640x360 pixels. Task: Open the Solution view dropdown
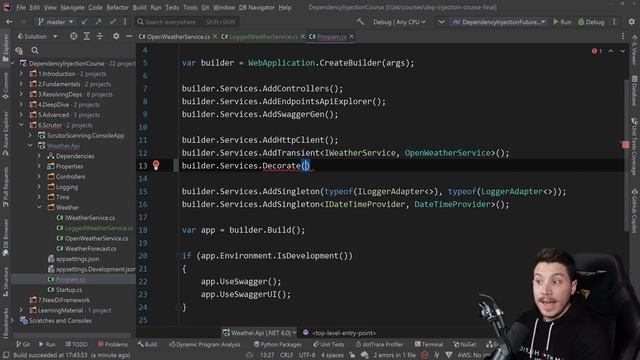[x=38, y=37]
